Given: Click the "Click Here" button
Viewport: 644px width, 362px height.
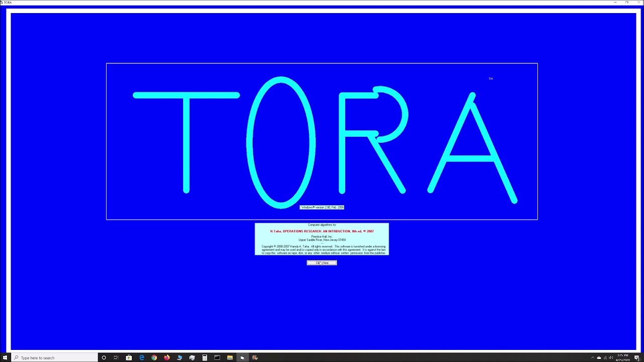Looking at the screenshot, I should (322, 263).
